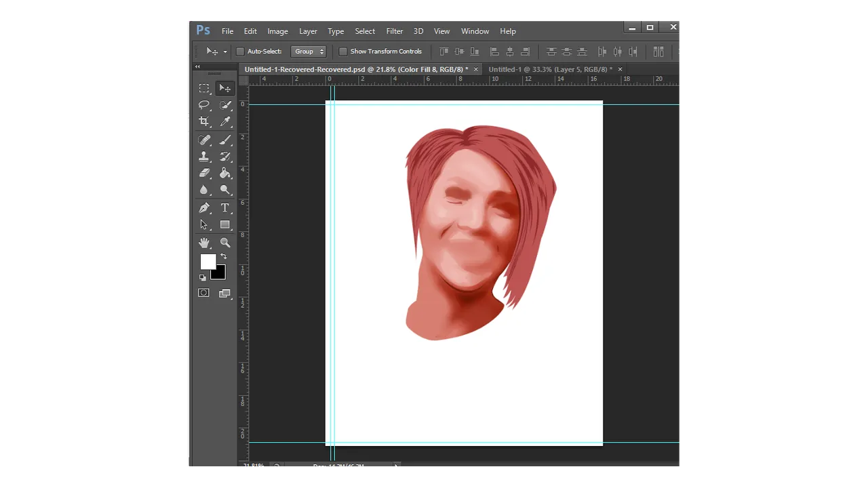Select the Clone Stamp tool
Viewport: 868px width, 488px height.
pos(204,157)
